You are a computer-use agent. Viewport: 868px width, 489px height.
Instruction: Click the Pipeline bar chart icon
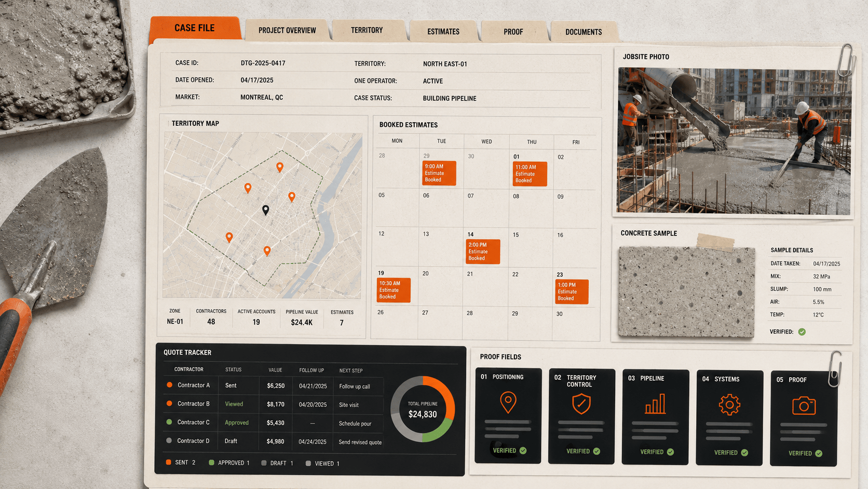coord(655,404)
